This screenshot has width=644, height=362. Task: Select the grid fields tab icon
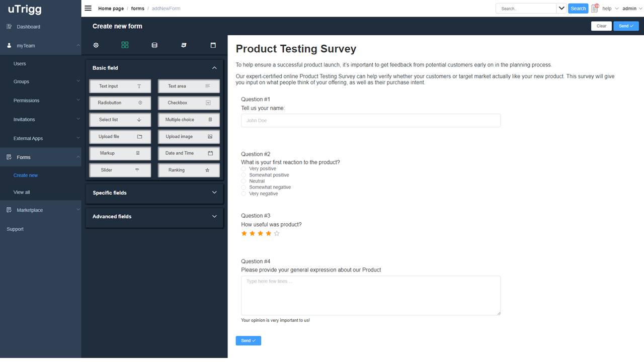click(125, 45)
